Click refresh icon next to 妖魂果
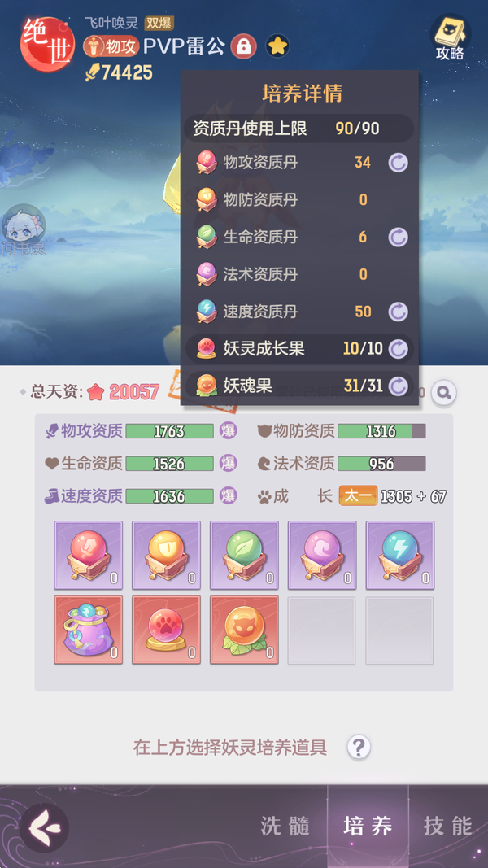 point(398,386)
